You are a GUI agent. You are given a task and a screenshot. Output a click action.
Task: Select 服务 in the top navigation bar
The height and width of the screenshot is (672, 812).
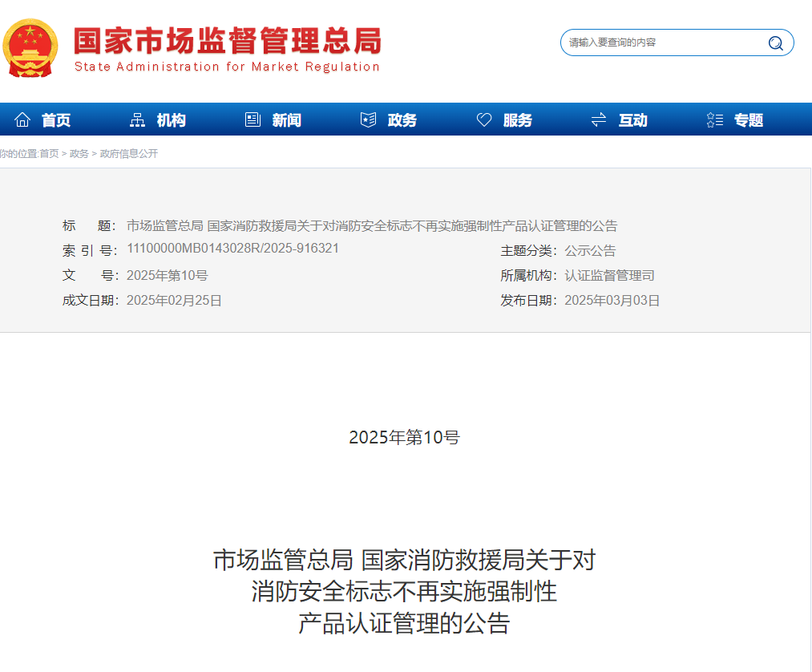[x=518, y=119]
